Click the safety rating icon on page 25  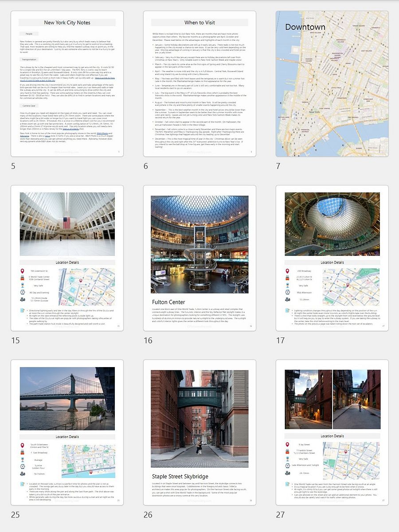23,460
